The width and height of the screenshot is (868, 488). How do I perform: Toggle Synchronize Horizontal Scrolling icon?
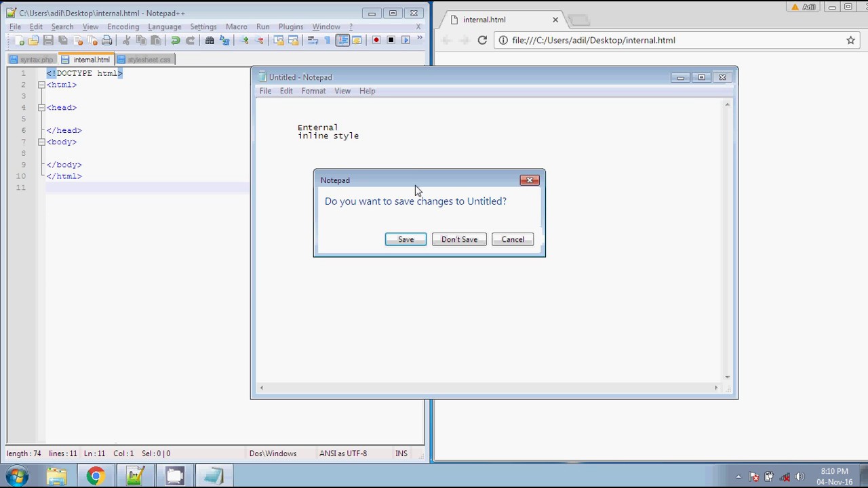pos(293,41)
